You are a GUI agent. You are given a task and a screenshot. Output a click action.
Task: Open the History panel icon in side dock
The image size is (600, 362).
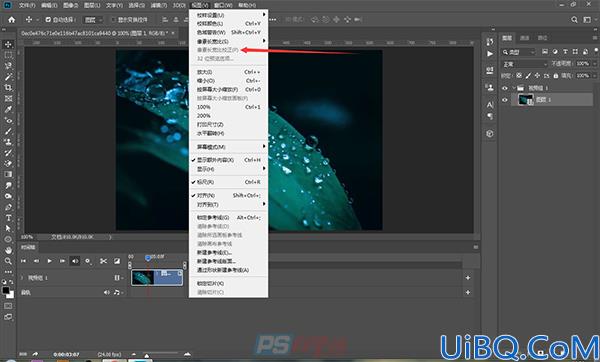(x=490, y=41)
